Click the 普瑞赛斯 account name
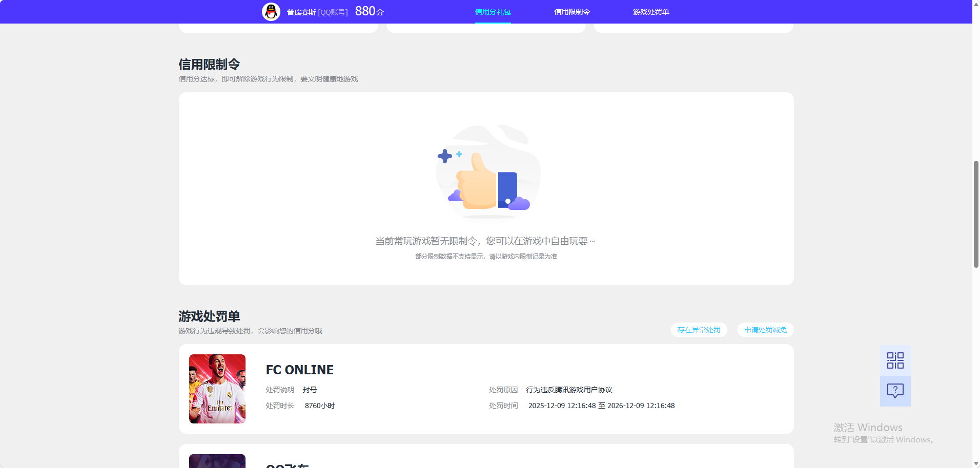 [x=301, y=12]
